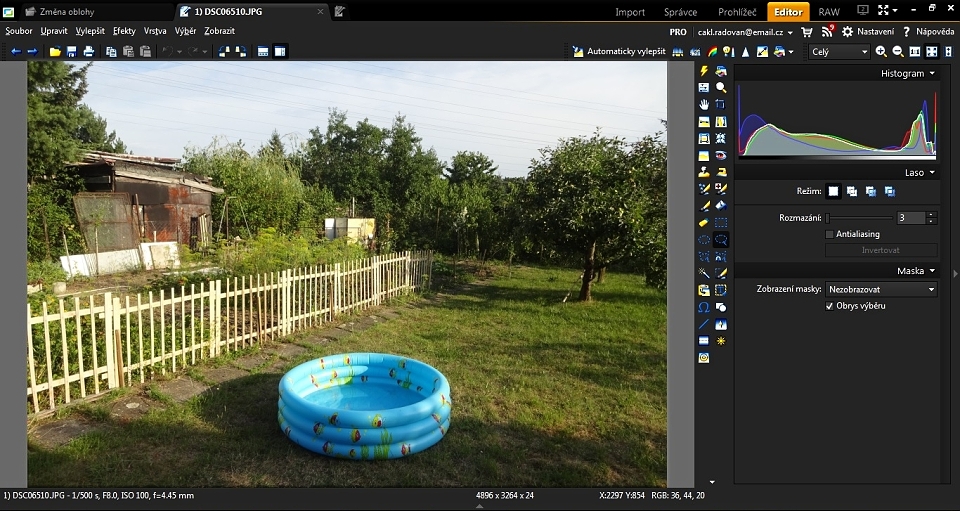Select the first Režim selection mode

[833, 191]
